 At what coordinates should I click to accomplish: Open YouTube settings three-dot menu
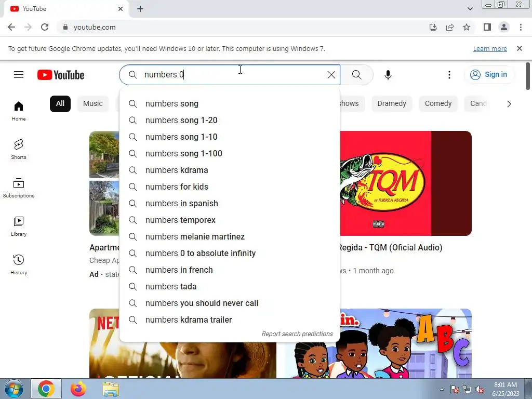click(x=449, y=75)
